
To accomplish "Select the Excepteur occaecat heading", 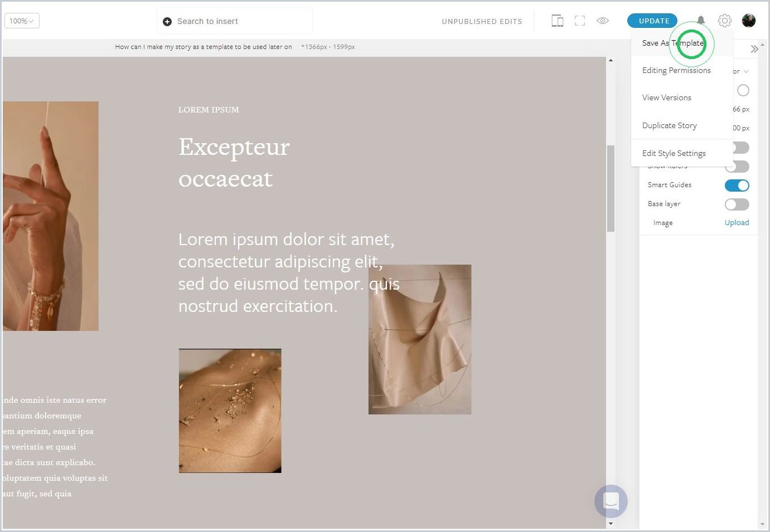I will point(234,163).
